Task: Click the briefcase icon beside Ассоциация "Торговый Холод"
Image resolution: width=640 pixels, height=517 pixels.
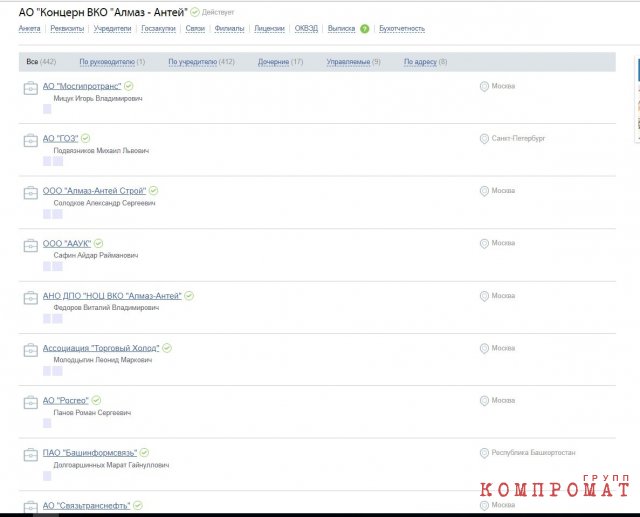Action: coord(31,350)
